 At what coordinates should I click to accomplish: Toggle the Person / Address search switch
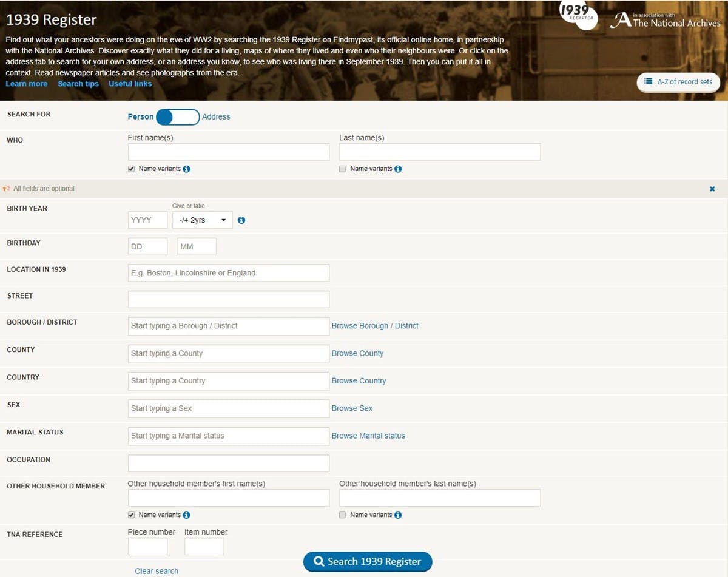[178, 117]
